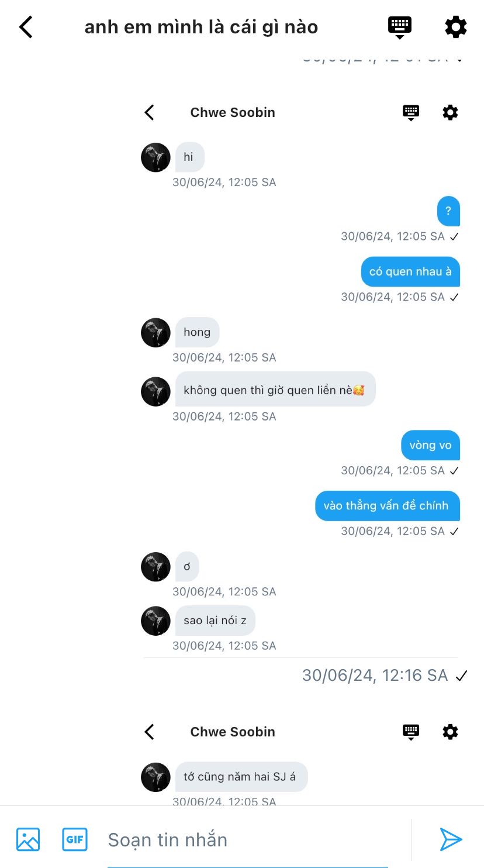Select the "có quen nhau à" message bubble
This screenshot has height=868, width=484.
point(410,271)
